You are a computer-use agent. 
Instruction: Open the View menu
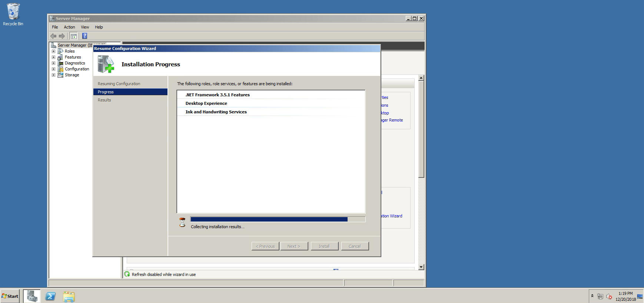tap(85, 27)
